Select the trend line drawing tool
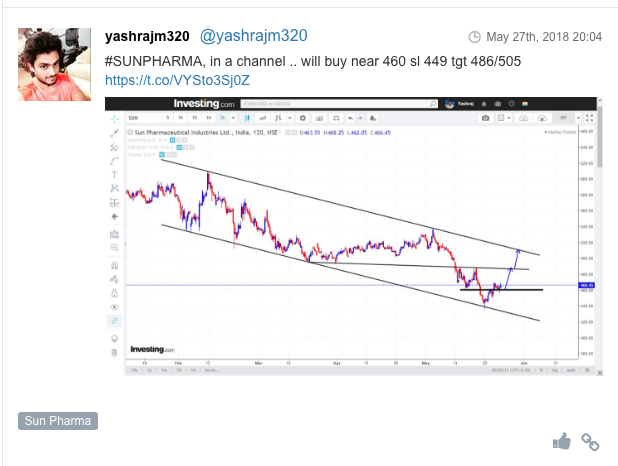 [x=114, y=133]
